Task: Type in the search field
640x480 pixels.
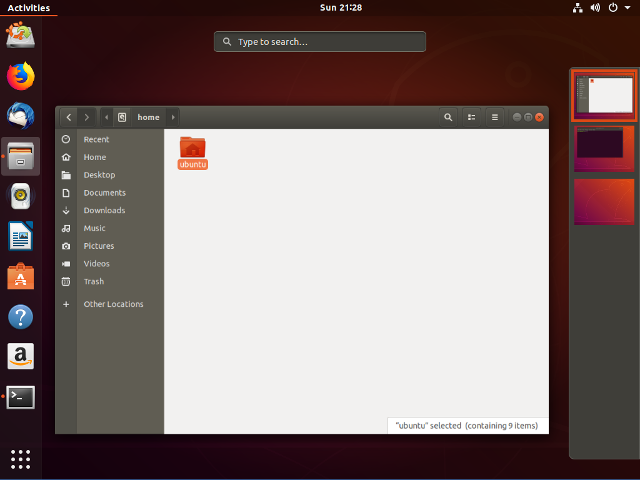Action: tap(320, 42)
